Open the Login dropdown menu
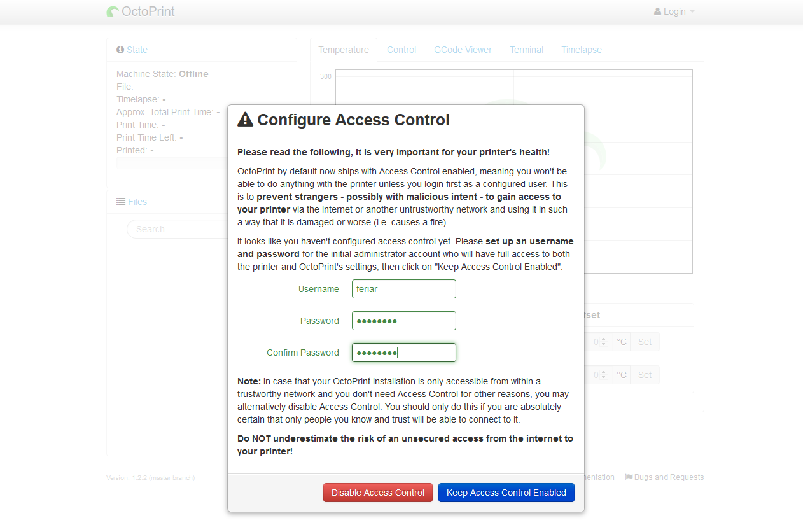This screenshot has width=803, height=532. [x=674, y=11]
